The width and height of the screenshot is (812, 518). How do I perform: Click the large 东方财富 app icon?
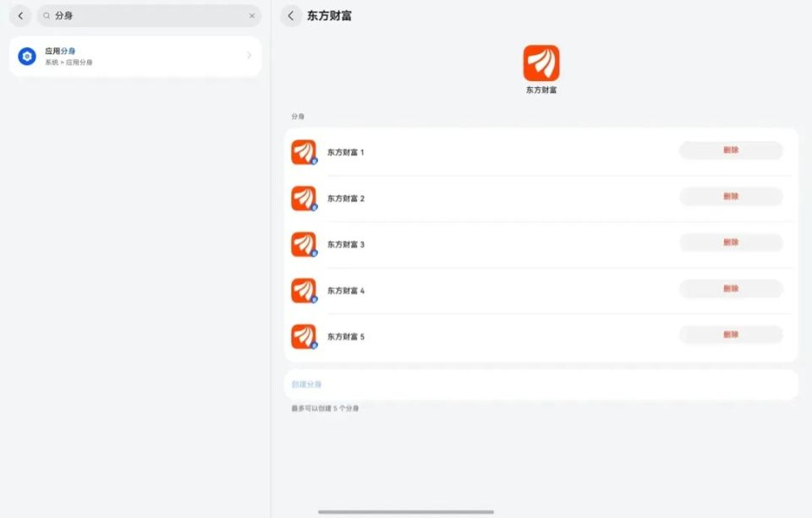point(541,63)
